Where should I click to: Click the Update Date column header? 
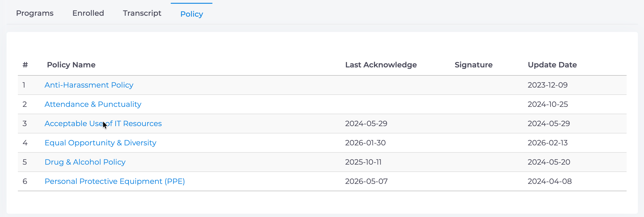pos(552,65)
